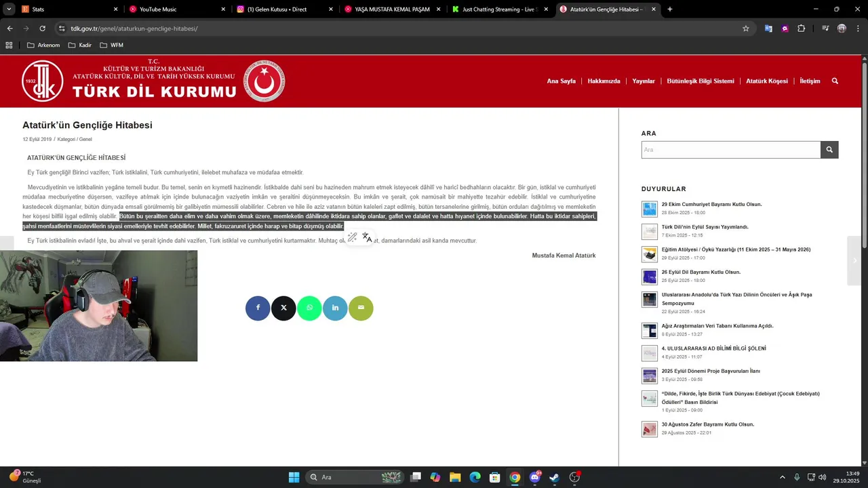Open Bütünleşik Bilgi Sistemi menu item
Image resolution: width=868 pixels, height=488 pixels.
click(x=701, y=81)
